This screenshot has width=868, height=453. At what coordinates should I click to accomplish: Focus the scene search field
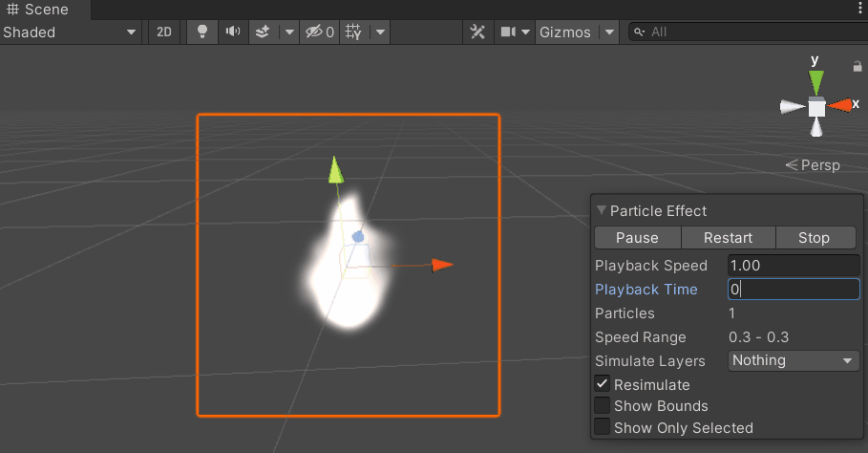[x=752, y=32]
